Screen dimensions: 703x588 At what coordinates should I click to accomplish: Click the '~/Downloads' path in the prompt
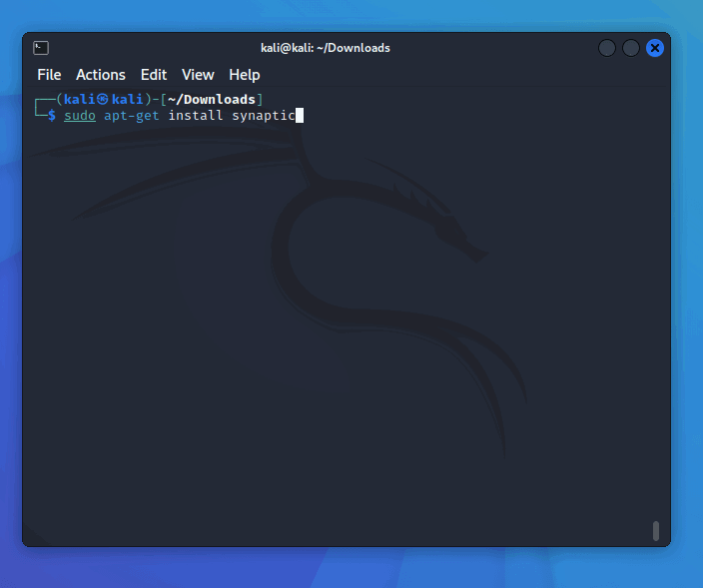click(x=212, y=99)
